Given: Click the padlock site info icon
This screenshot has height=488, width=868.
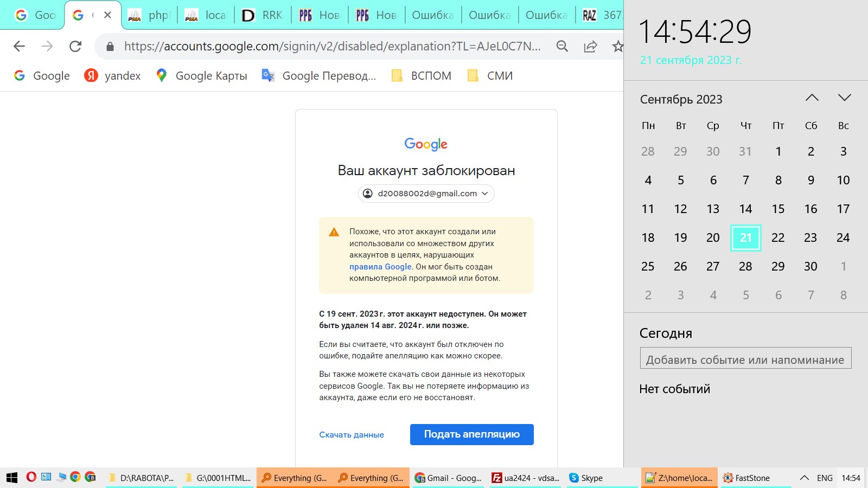Looking at the screenshot, I should point(110,47).
